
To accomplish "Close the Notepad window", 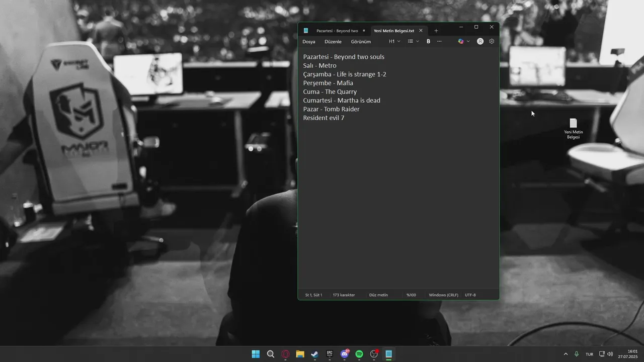I will [x=492, y=27].
